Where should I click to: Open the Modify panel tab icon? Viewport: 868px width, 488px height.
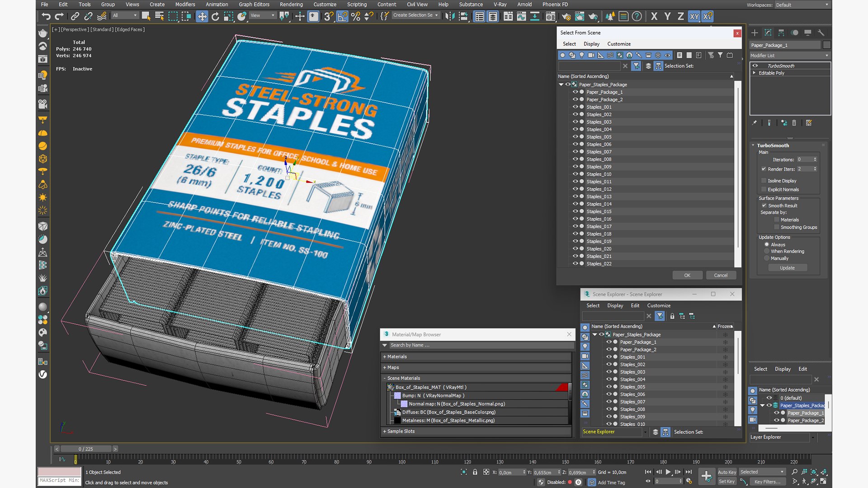(768, 33)
